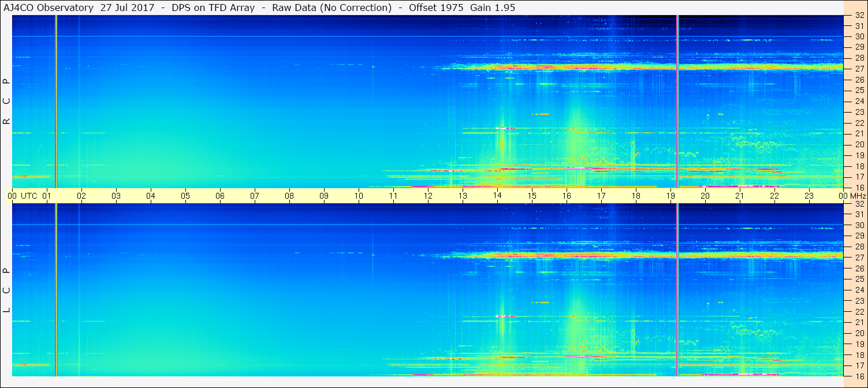Select hour 02 on the time axis
Screen dimensions: 868x388
(x=81, y=196)
